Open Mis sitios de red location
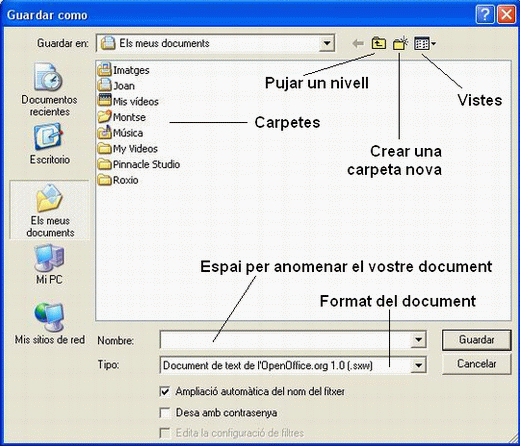Screen dimensions: 520x446 click(49, 323)
